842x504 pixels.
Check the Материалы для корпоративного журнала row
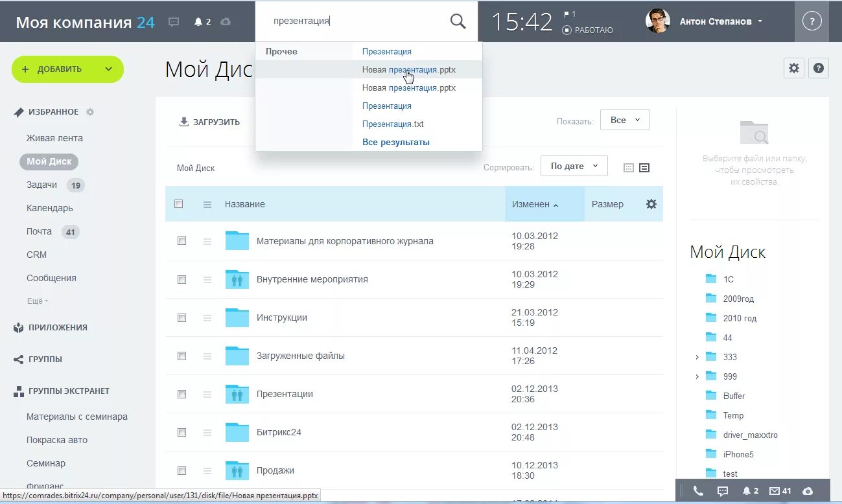(181, 240)
